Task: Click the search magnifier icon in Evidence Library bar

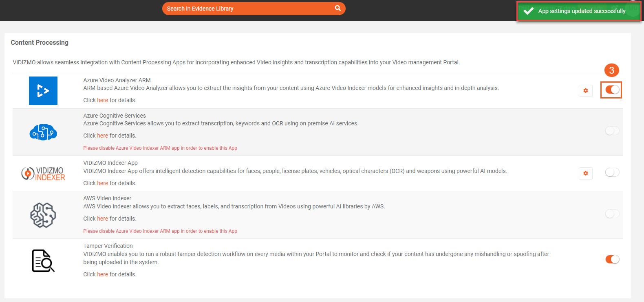Action: pyautogui.click(x=337, y=8)
